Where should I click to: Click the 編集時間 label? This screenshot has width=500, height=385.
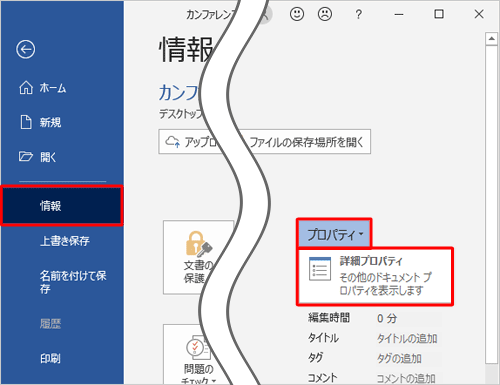pos(329,318)
